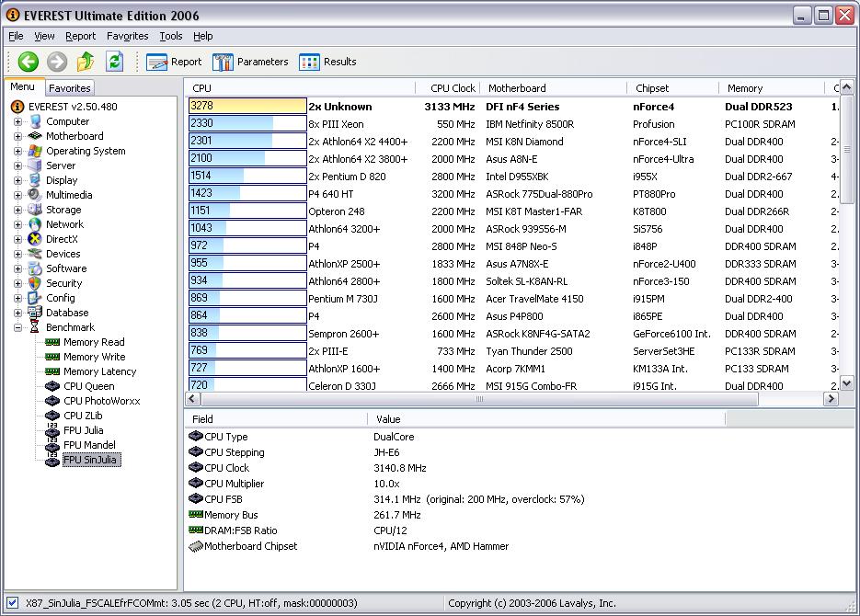Image resolution: width=860 pixels, height=616 pixels.
Task: Click the Multimedia speaker icon
Action: (x=35, y=195)
